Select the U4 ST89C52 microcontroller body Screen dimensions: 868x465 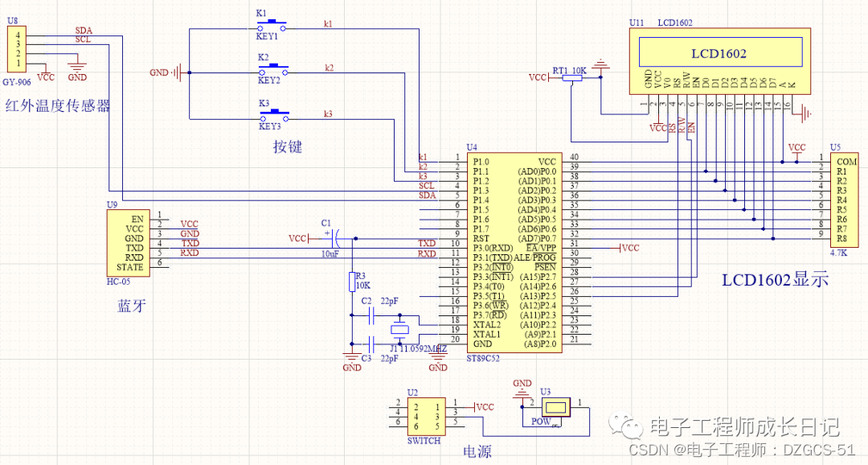(514, 252)
